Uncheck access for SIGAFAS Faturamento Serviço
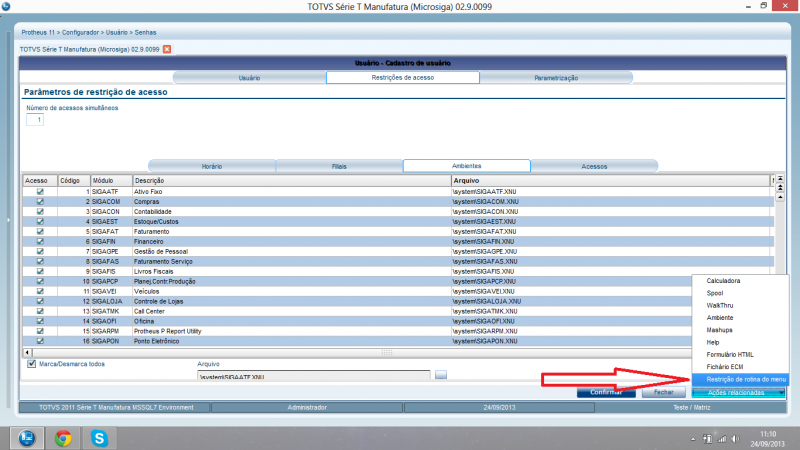Viewport: 800px width, 450px height. [40, 261]
